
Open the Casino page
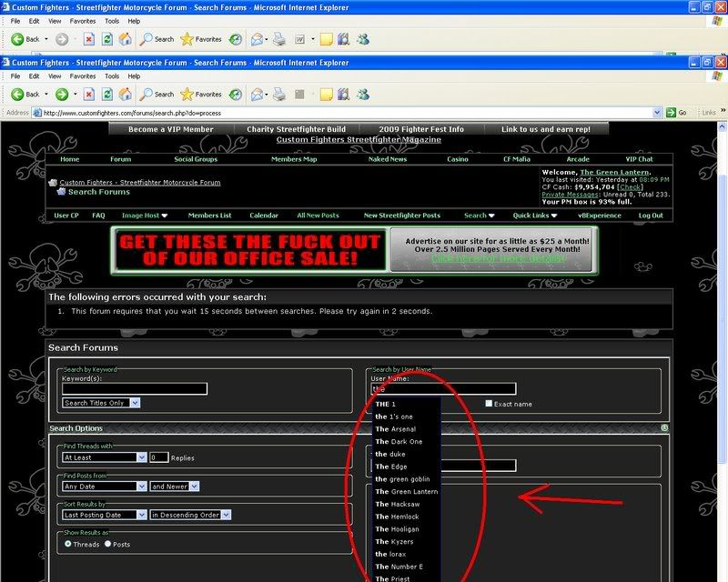click(x=458, y=159)
